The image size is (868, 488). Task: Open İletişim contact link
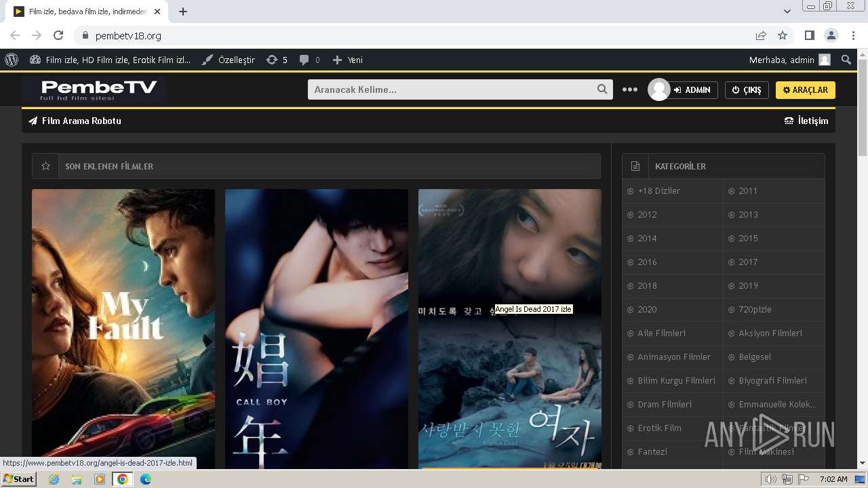tap(806, 121)
